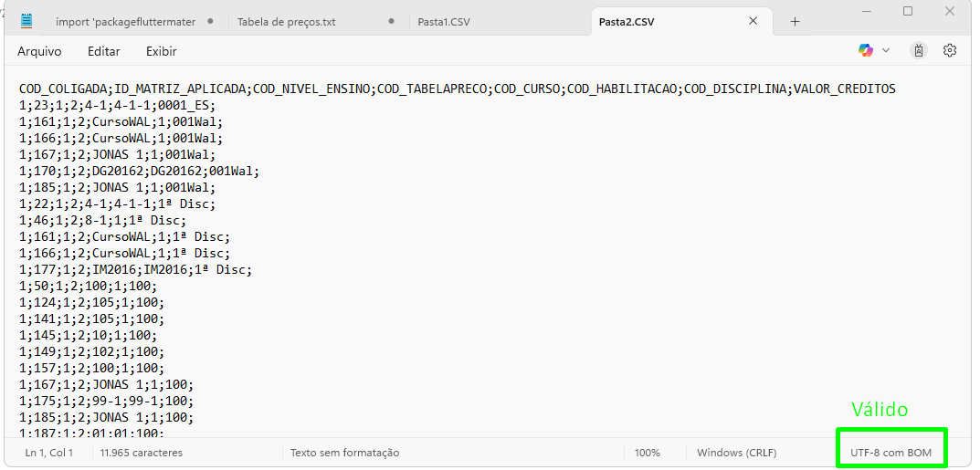
Task: Click the AI rewrite document icon
Action: click(x=919, y=50)
